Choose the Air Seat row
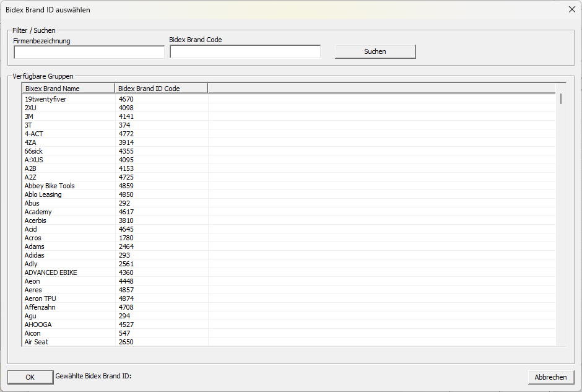 [289, 342]
